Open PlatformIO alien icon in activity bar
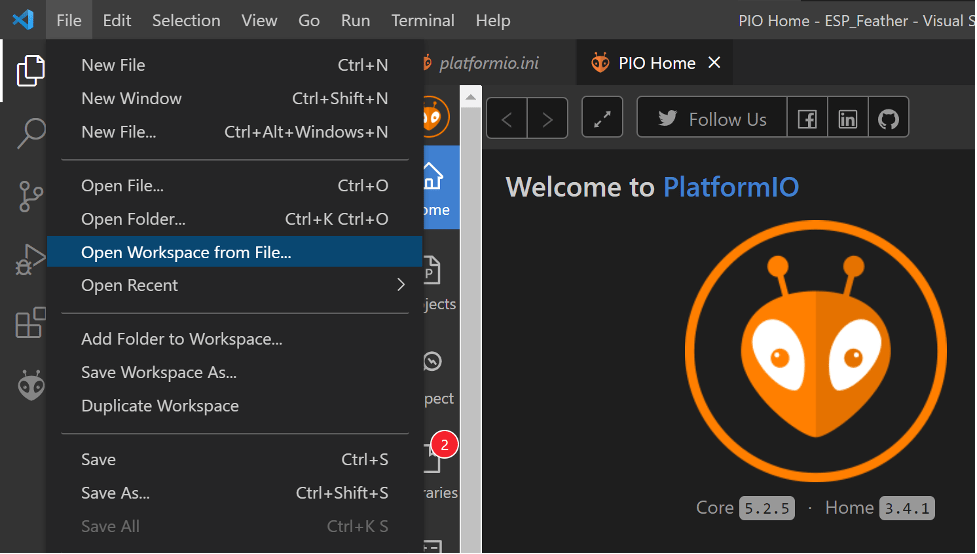Image resolution: width=977 pixels, height=554 pixels. (31, 385)
